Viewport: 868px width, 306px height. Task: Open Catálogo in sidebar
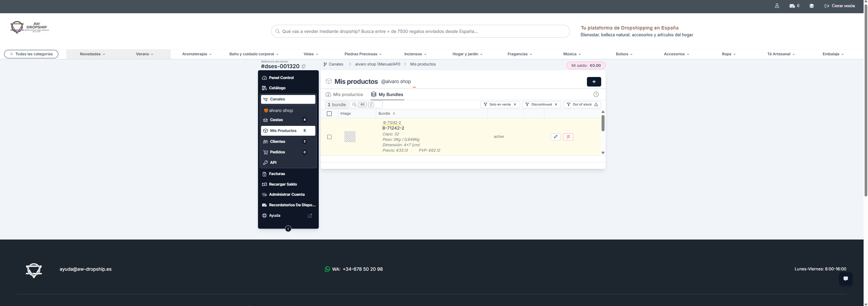(288, 88)
